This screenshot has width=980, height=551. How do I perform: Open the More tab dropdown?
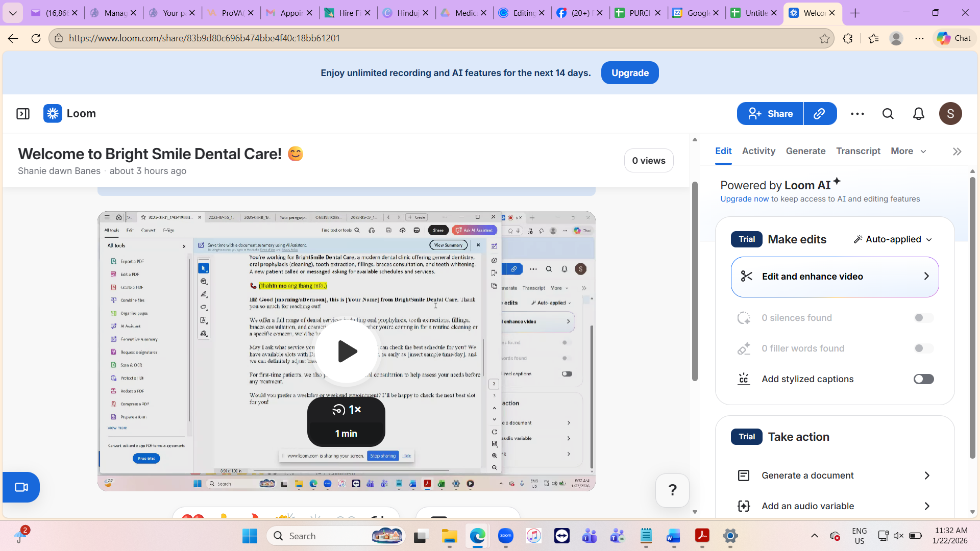(x=908, y=151)
